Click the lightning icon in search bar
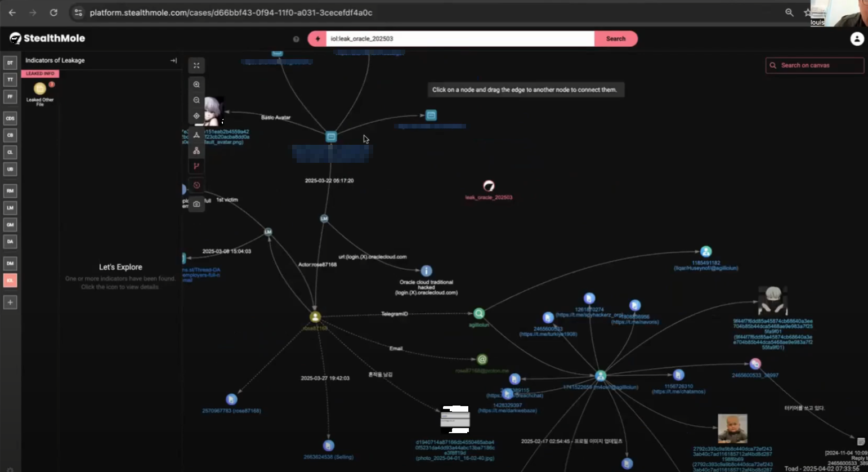This screenshot has height=472, width=868. point(317,39)
